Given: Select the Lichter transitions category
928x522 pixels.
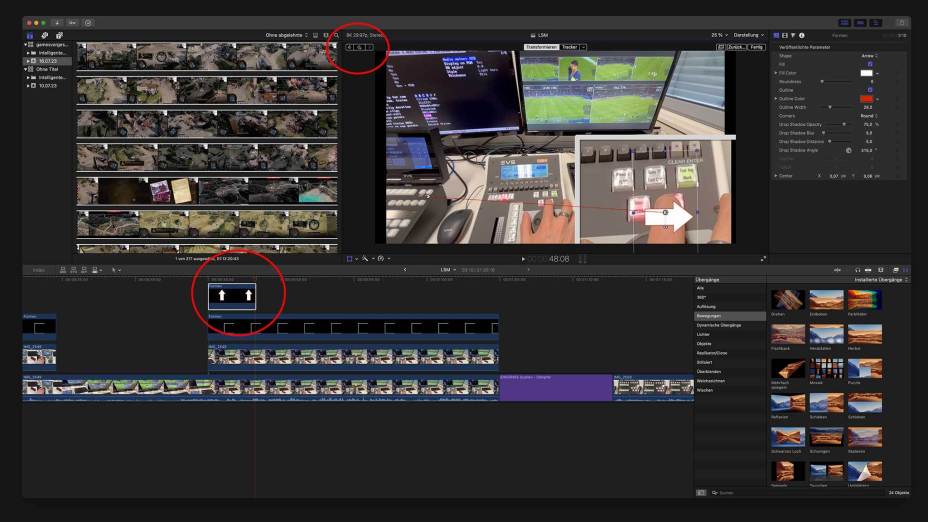Looking at the screenshot, I should 703,334.
